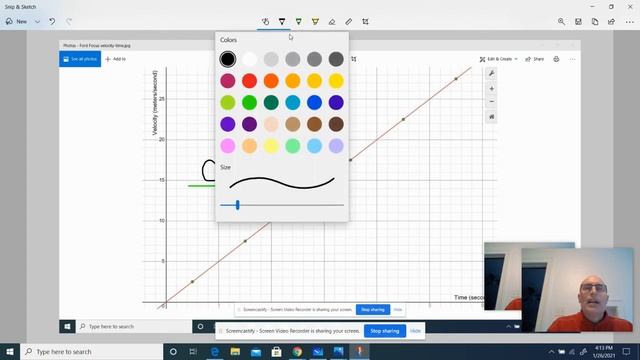Click Hide link in Screencastify bar
The height and width of the screenshot is (360, 640).
(415, 331)
